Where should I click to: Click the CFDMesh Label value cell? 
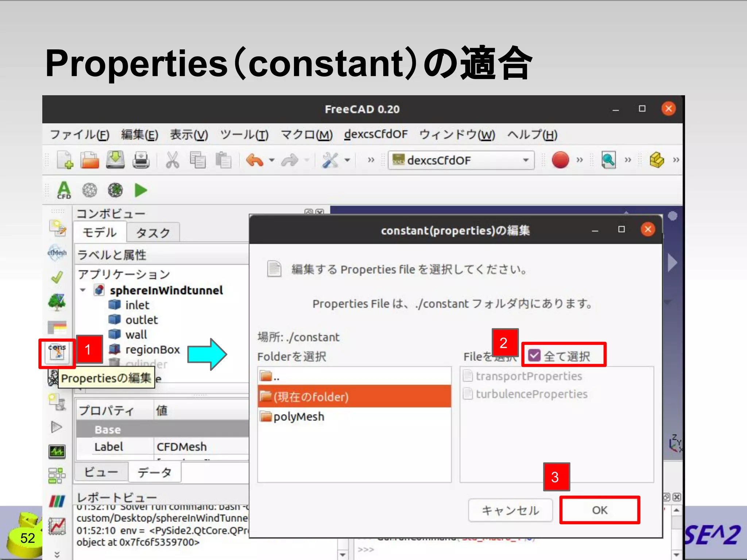coord(201,447)
